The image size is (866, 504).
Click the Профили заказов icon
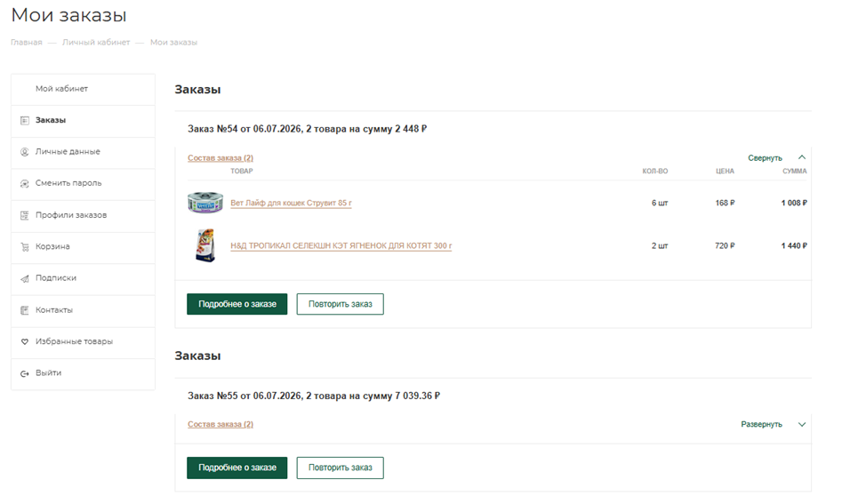24,215
